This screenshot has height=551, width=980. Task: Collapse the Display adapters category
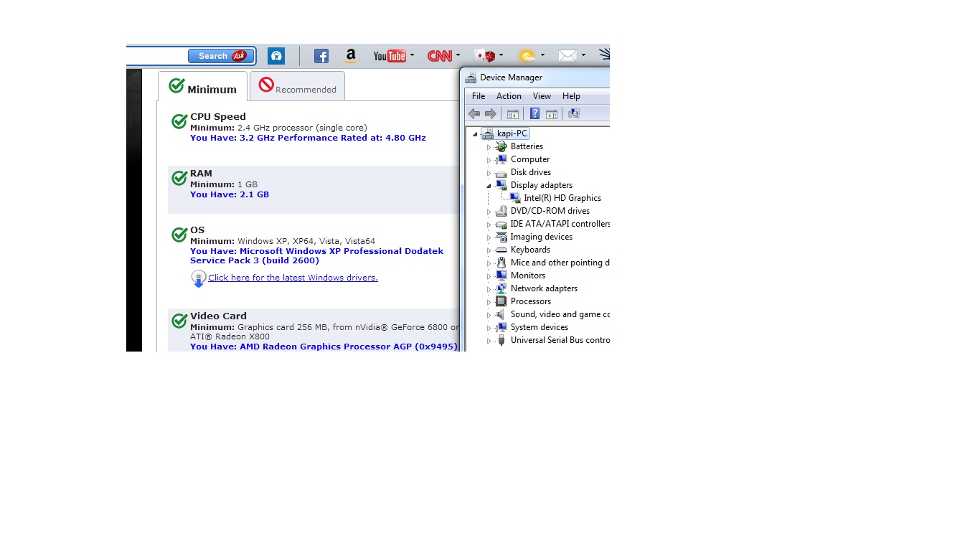pos(489,185)
